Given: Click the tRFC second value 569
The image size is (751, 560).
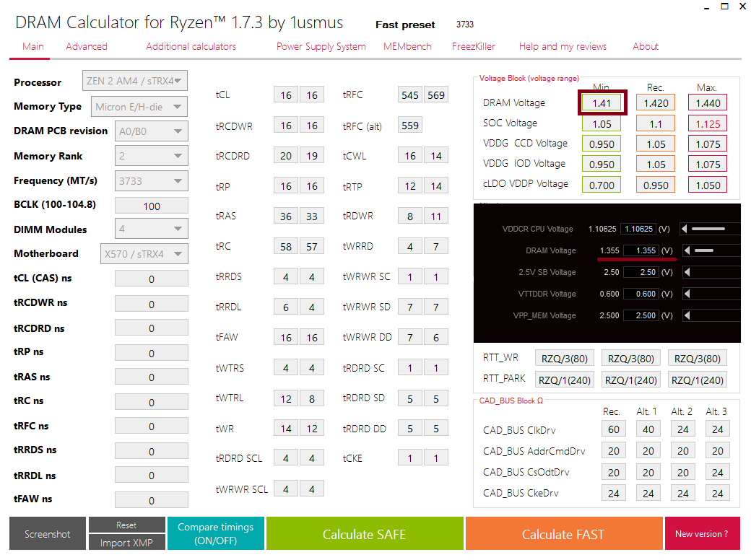Looking at the screenshot, I should coord(436,95).
